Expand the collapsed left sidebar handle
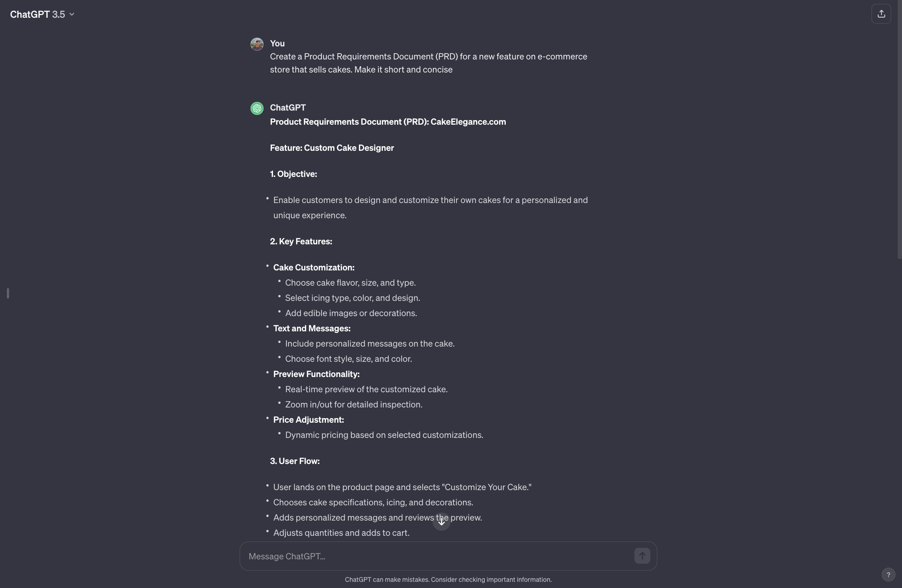This screenshot has height=588, width=902. point(8,293)
